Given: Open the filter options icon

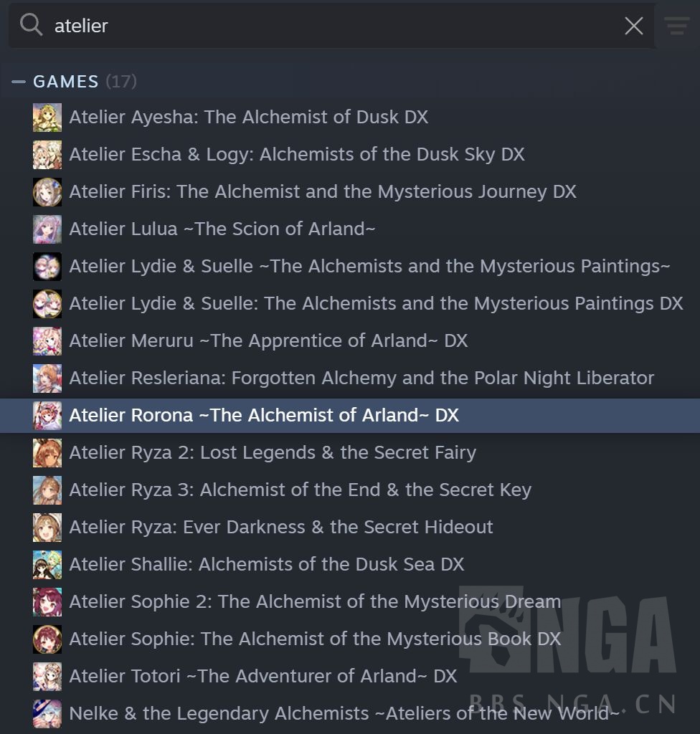Looking at the screenshot, I should pyautogui.click(x=676, y=26).
